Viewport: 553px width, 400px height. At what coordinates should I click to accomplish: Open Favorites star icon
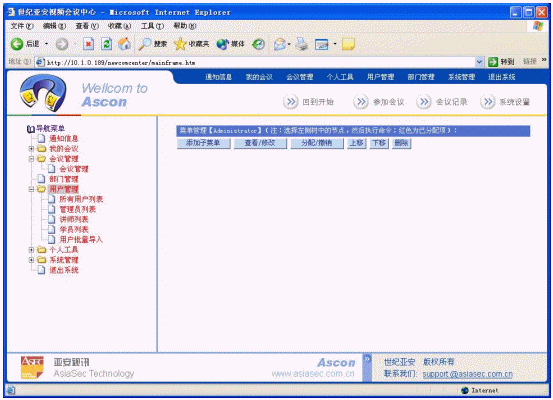tap(180, 44)
